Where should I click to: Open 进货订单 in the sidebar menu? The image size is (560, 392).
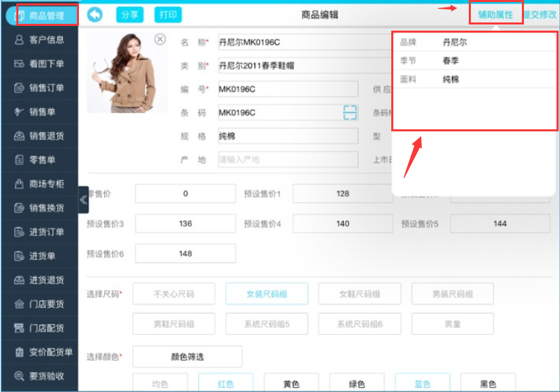click(39, 232)
